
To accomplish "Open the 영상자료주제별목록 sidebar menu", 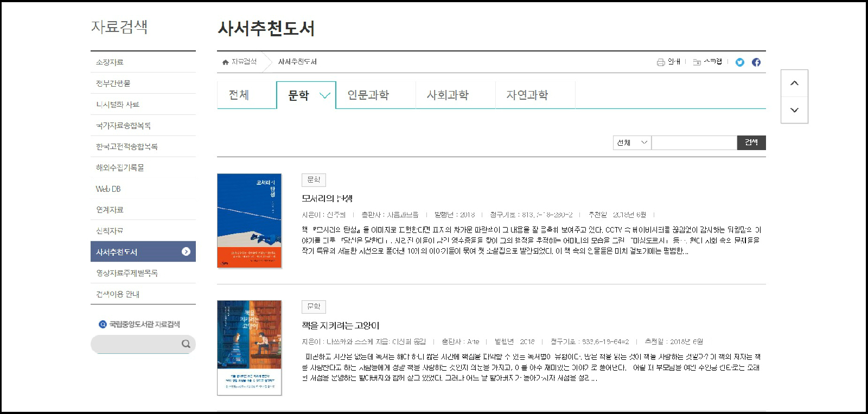I will [143, 273].
